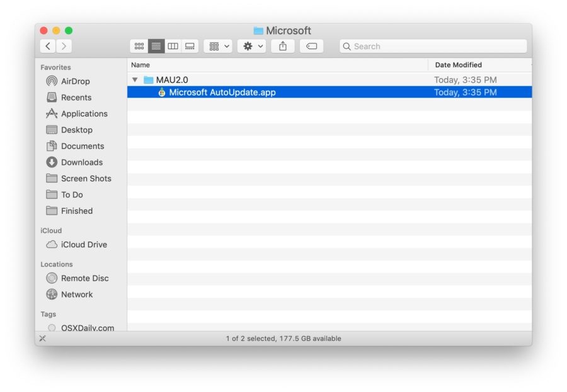Close the Finder window
This screenshot has height=392, width=567.
(43, 31)
